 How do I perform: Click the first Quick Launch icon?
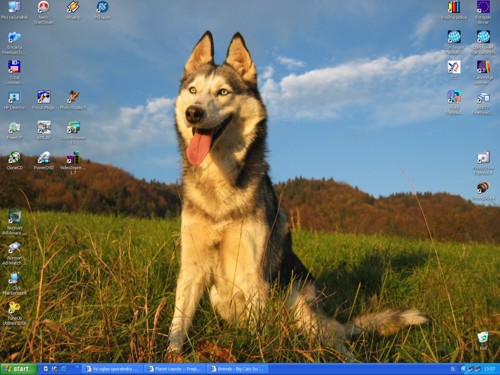[x=46, y=369]
